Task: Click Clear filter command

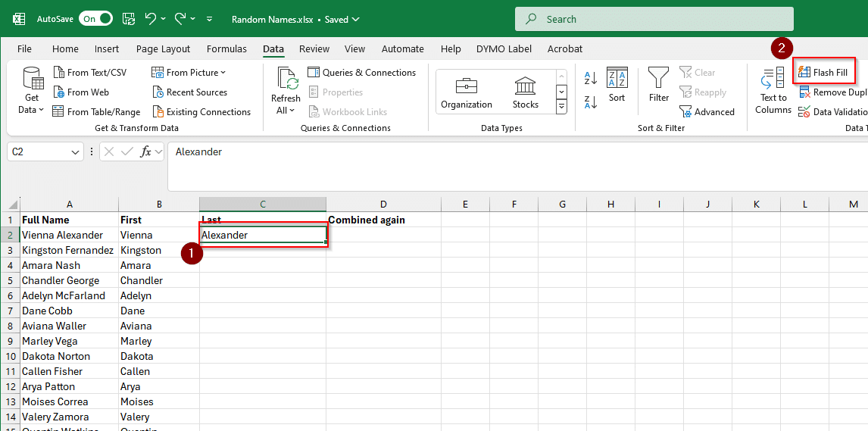Action: 698,73
